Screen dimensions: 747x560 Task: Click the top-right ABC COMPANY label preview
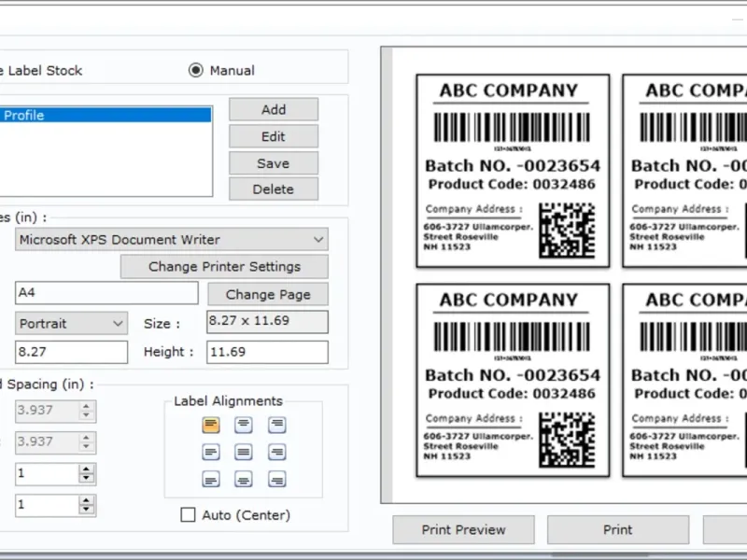[684, 171]
